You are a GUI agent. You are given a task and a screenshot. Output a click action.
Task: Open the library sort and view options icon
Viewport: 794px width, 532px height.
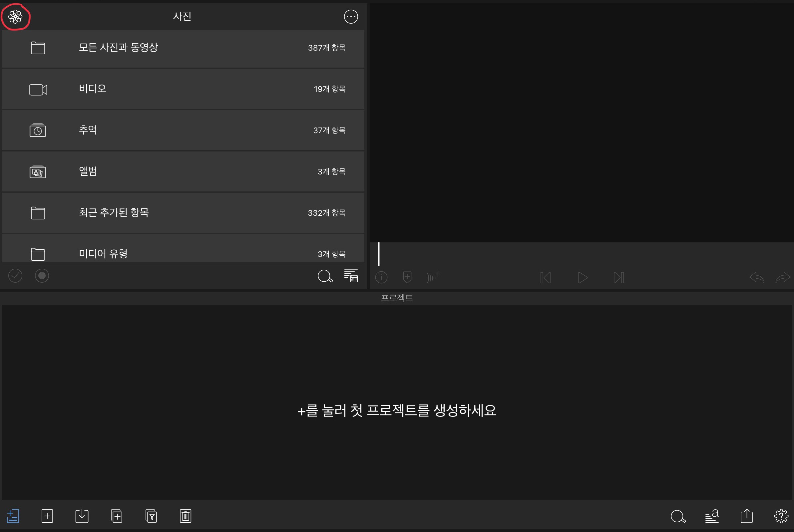tap(351, 276)
